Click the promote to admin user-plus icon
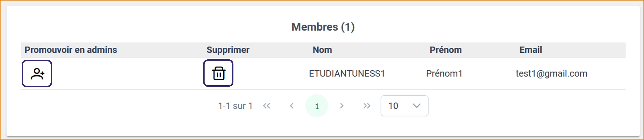Viewport: 644px width, 140px height. pyautogui.click(x=37, y=73)
